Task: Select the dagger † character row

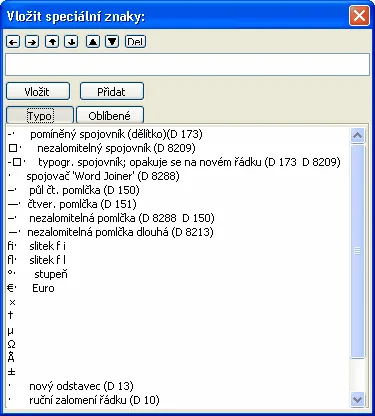Action: (178, 316)
